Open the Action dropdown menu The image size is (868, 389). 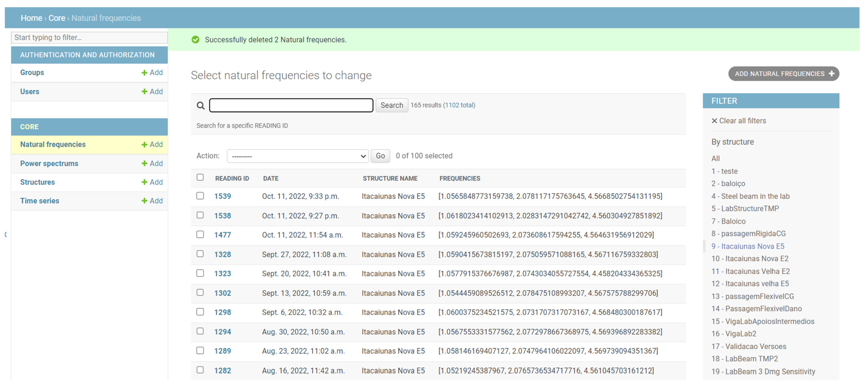pos(298,156)
